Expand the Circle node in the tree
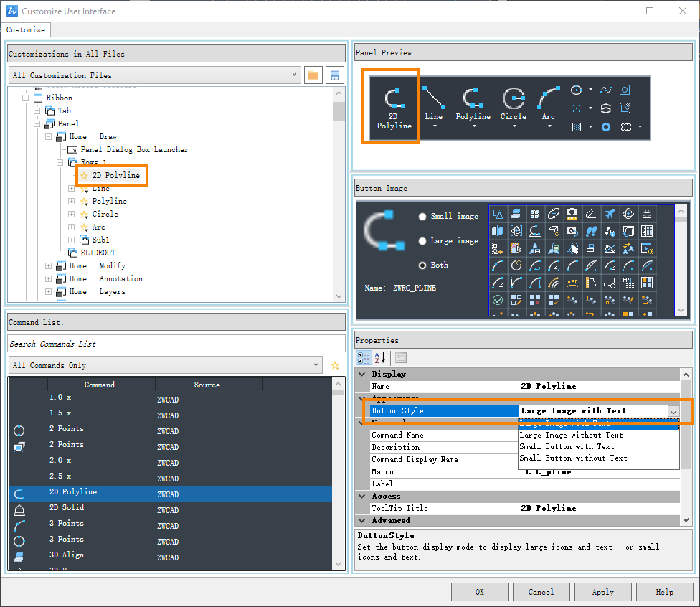 point(72,215)
